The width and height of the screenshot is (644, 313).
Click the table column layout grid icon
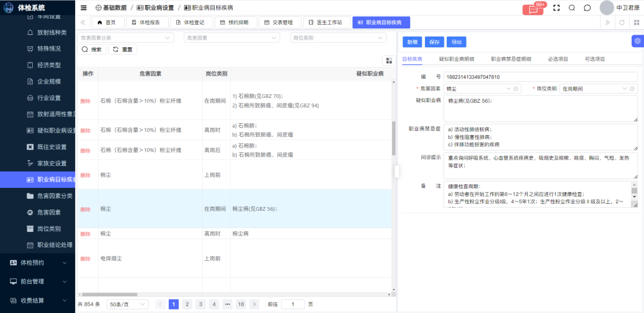point(389,61)
